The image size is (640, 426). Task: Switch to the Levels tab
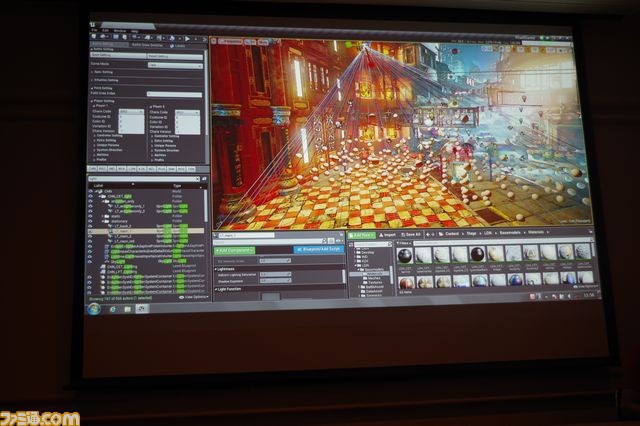(x=178, y=46)
